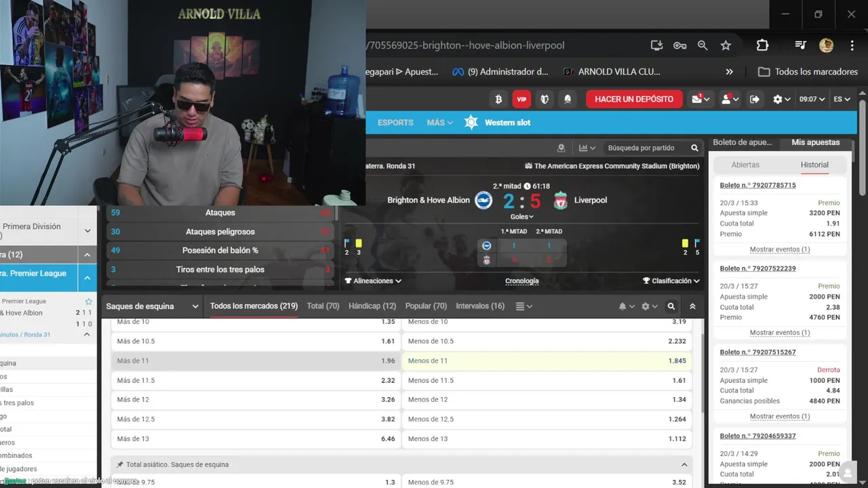The height and width of the screenshot is (488, 868).
Task: Expand the Goles dropdown under score
Action: coord(521,217)
